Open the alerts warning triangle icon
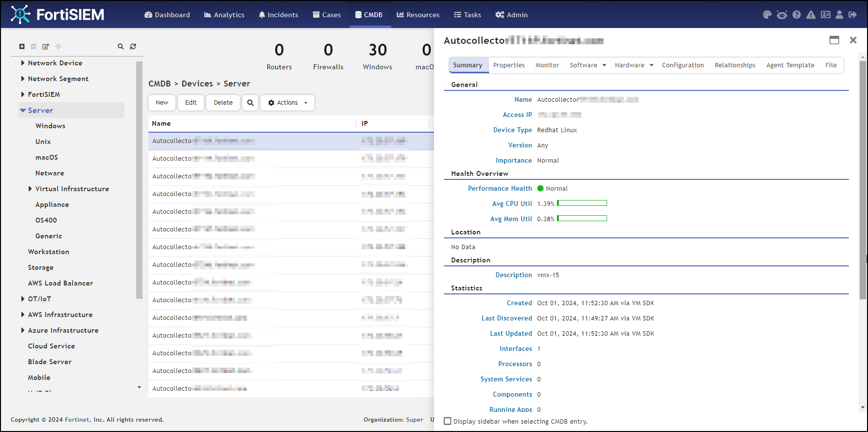 tap(810, 15)
